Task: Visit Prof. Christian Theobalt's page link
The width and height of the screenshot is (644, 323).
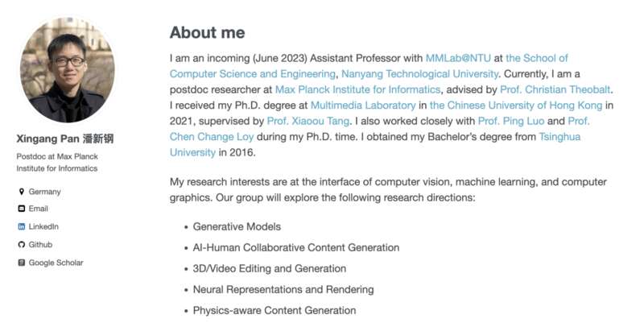Action: (555, 89)
